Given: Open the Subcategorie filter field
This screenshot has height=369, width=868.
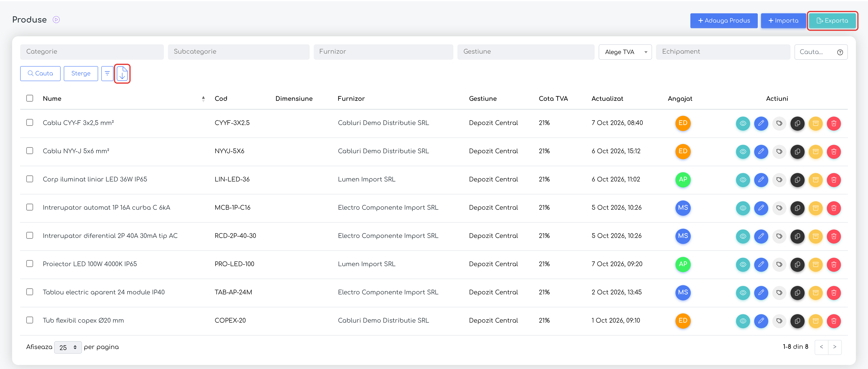Looking at the screenshot, I should coord(239,52).
